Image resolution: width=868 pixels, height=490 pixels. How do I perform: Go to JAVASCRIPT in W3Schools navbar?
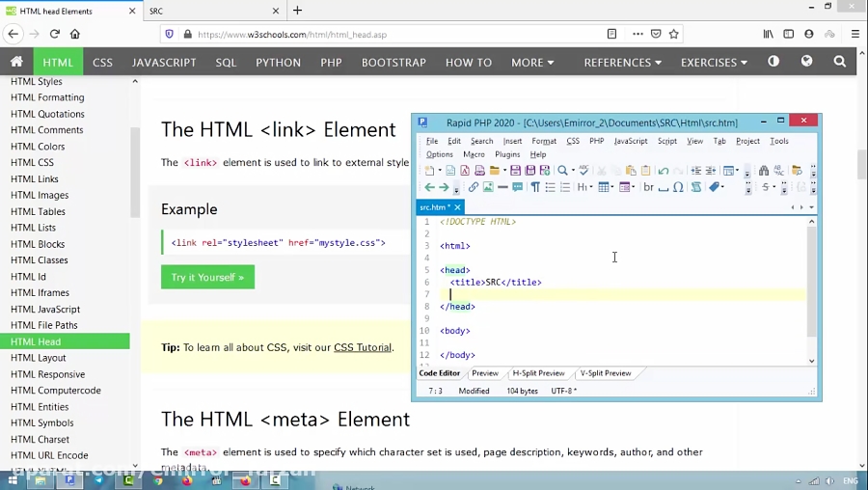(164, 62)
